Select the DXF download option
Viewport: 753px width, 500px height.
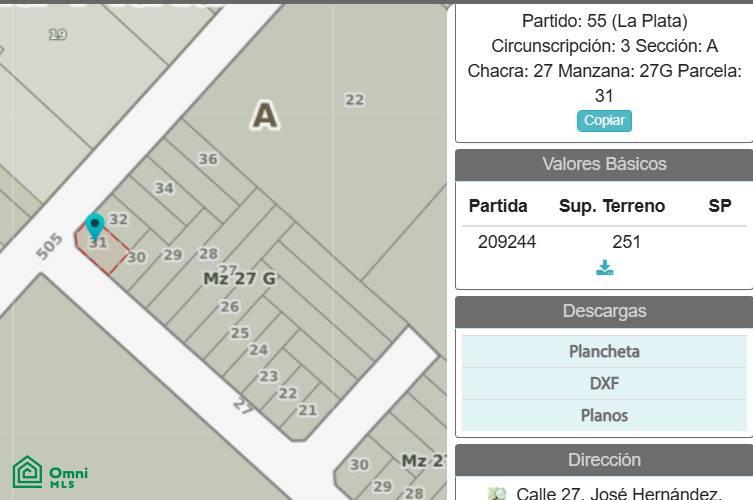(x=604, y=383)
